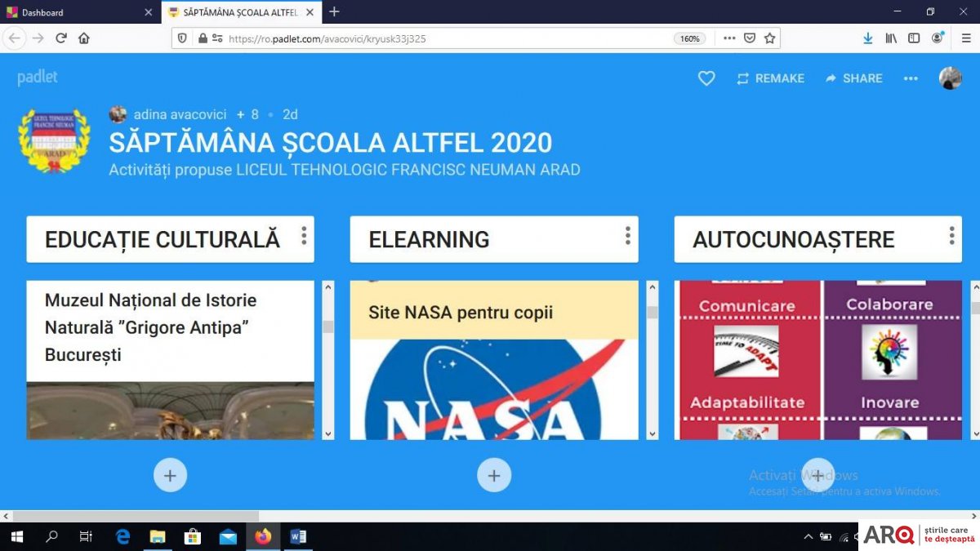Reset the 160% zoom level indicator

coord(690,38)
